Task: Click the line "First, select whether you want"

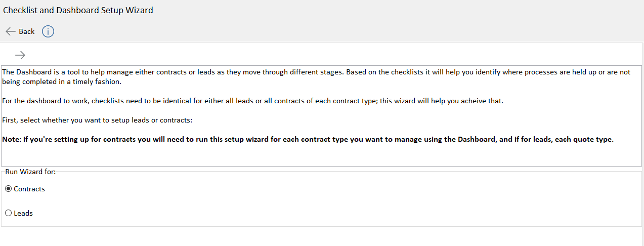Action: tap(98, 120)
